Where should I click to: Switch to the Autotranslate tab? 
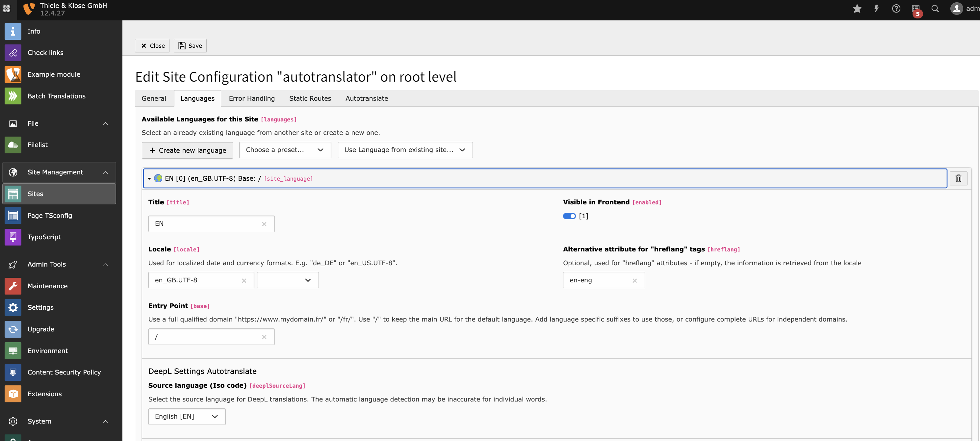coord(367,98)
